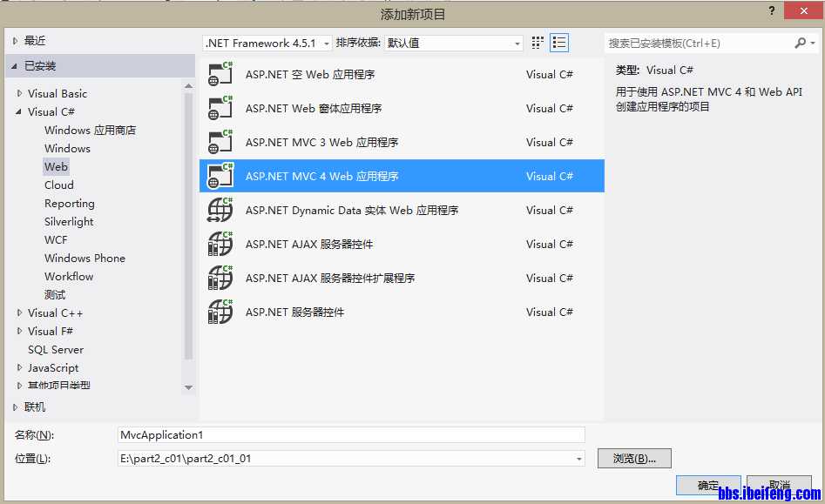825x504 pixels.
Task: Expand the 其他项目类型 node
Action: tap(19, 386)
